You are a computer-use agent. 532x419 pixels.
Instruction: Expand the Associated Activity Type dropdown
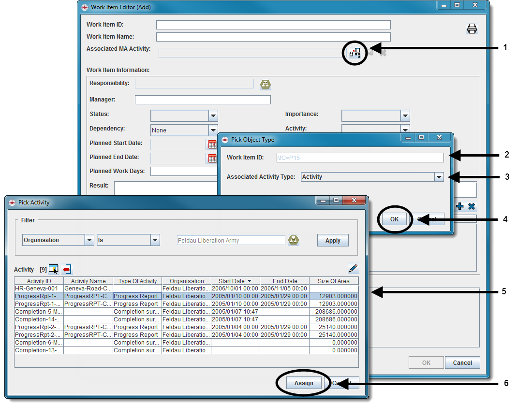point(439,177)
